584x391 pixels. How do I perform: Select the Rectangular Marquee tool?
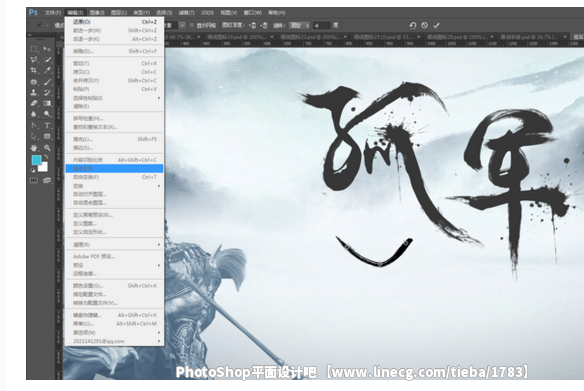coord(34,49)
